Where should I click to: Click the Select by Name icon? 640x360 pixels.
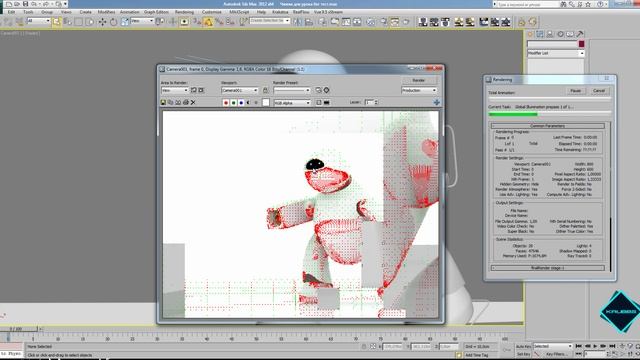click(67, 22)
